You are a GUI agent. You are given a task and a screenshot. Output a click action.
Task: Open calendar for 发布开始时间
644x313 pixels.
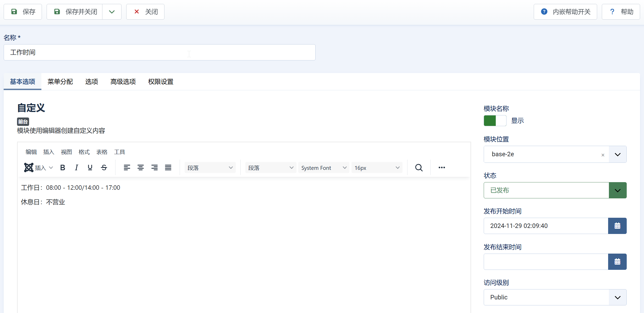pos(617,226)
